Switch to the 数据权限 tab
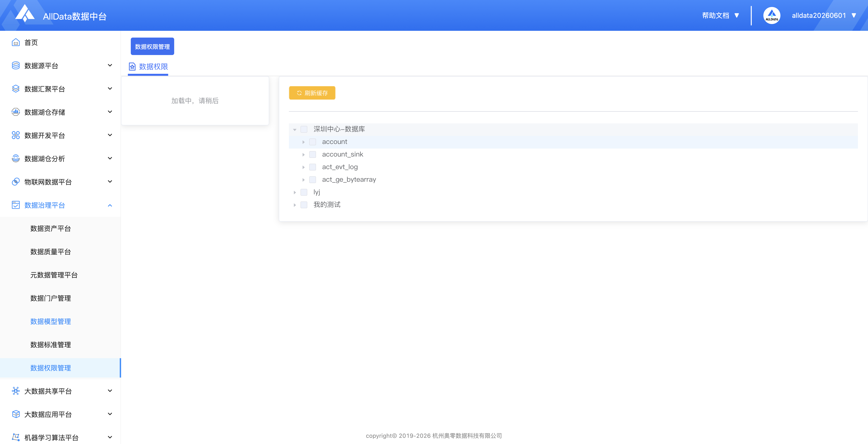Screen dimensions: 868x444 (148, 67)
